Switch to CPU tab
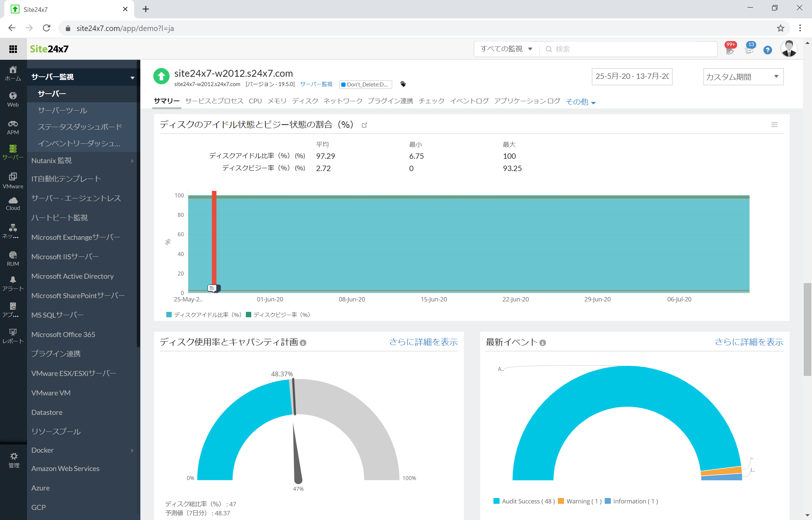This screenshot has width=812, height=520. [x=255, y=101]
